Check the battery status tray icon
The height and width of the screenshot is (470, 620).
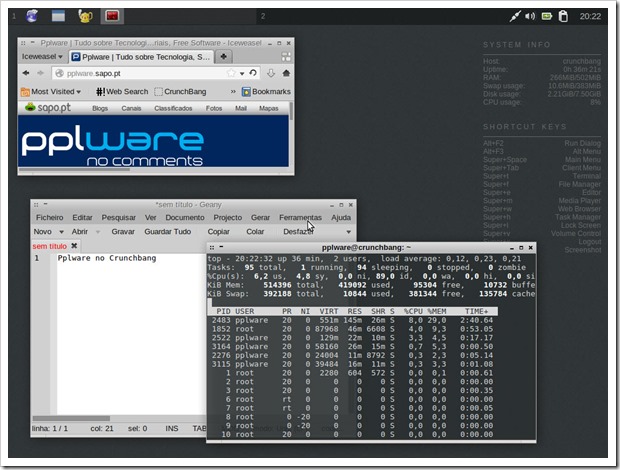click(x=546, y=16)
